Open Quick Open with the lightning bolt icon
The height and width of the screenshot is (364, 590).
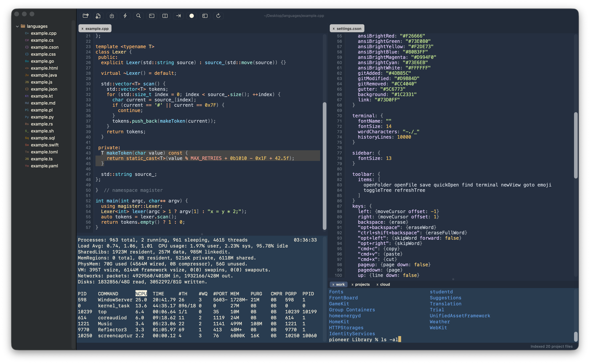(125, 16)
